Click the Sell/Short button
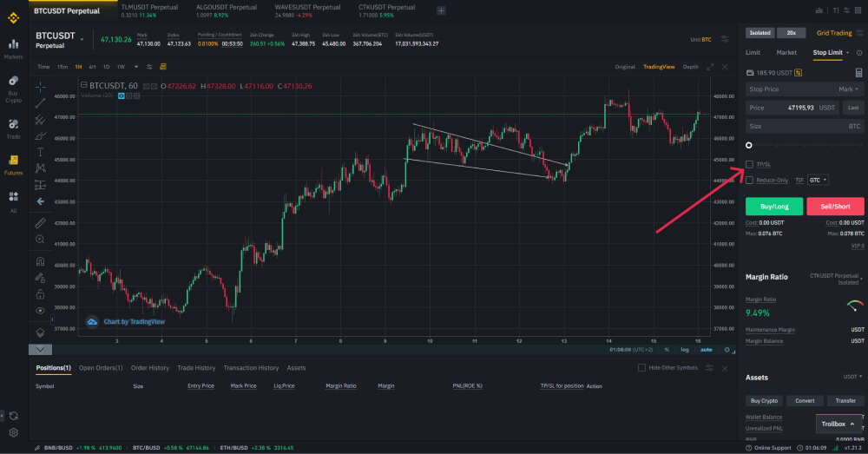The height and width of the screenshot is (454, 868). (x=835, y=207)
